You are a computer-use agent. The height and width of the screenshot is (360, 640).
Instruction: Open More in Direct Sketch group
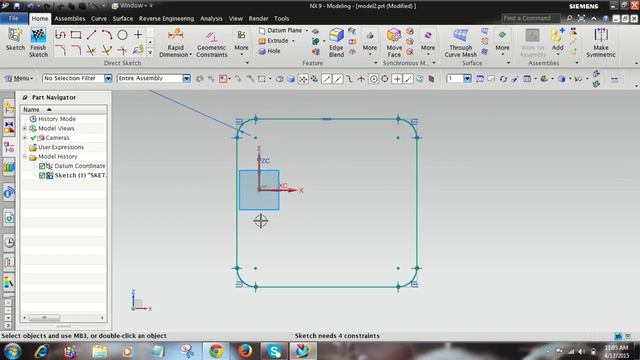[x=241, y=41]
